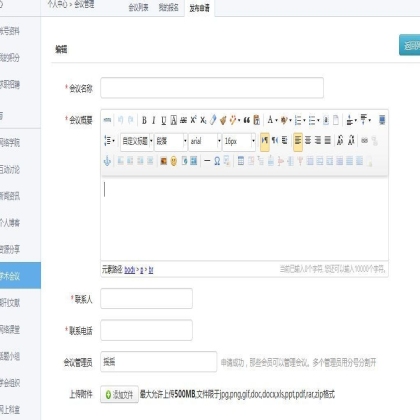Click the body link in element path

(129, 270)
